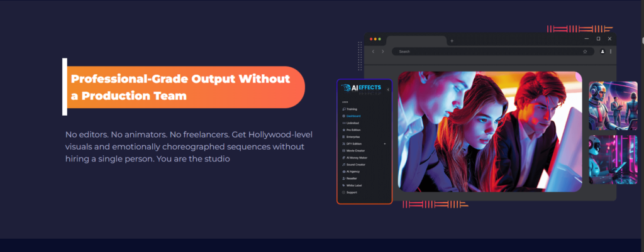Image resolution: width=644 pixels, height=252 pixels.
Task: Focus the browser Search address field
Action: point(493,52)
